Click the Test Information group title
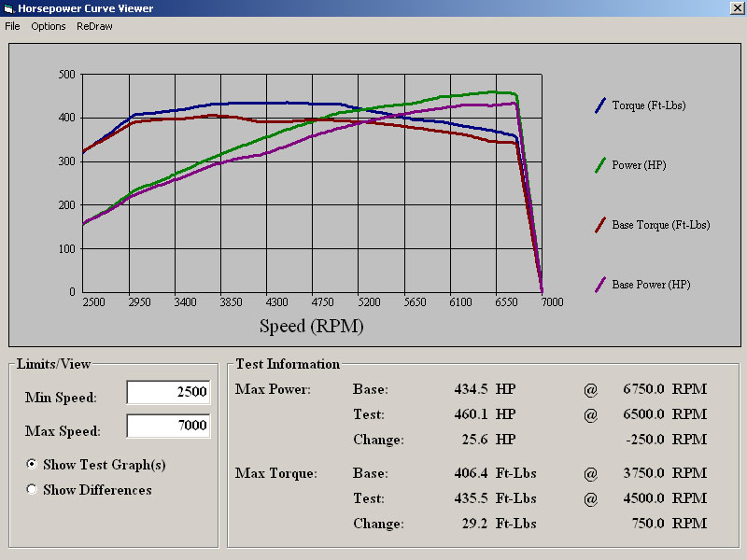 pos(288,364)
